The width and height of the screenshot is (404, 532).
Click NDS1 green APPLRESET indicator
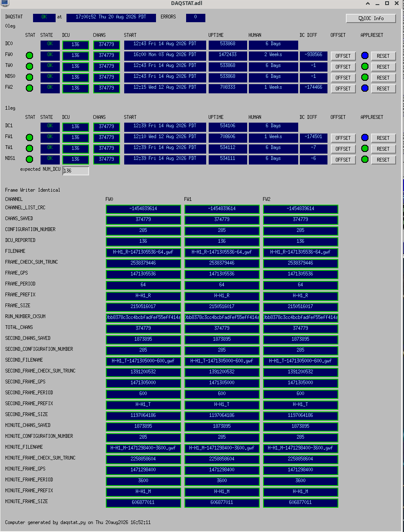(x=365, y=159)
